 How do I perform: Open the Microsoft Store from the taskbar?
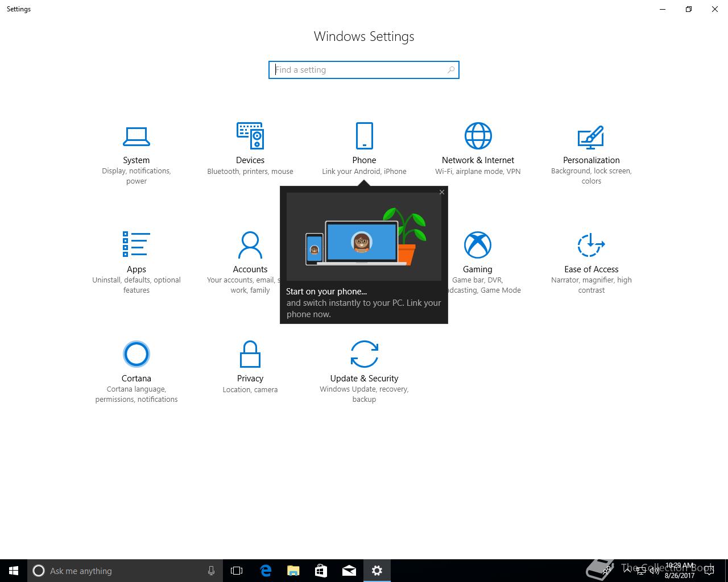(x=321, y=571)
